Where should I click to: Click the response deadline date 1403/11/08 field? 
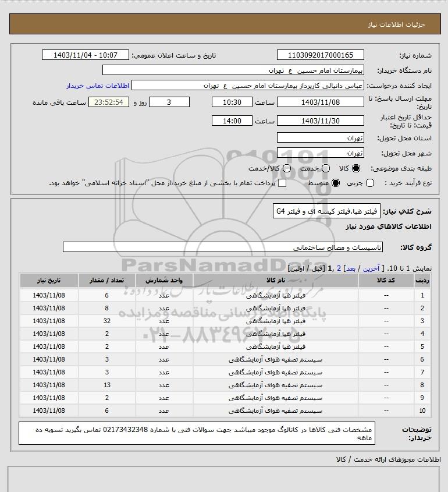coord(321,102)
